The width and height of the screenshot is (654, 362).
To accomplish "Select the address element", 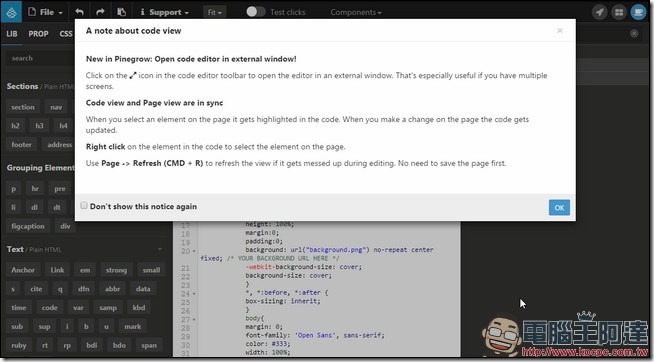I will (59, 145).
